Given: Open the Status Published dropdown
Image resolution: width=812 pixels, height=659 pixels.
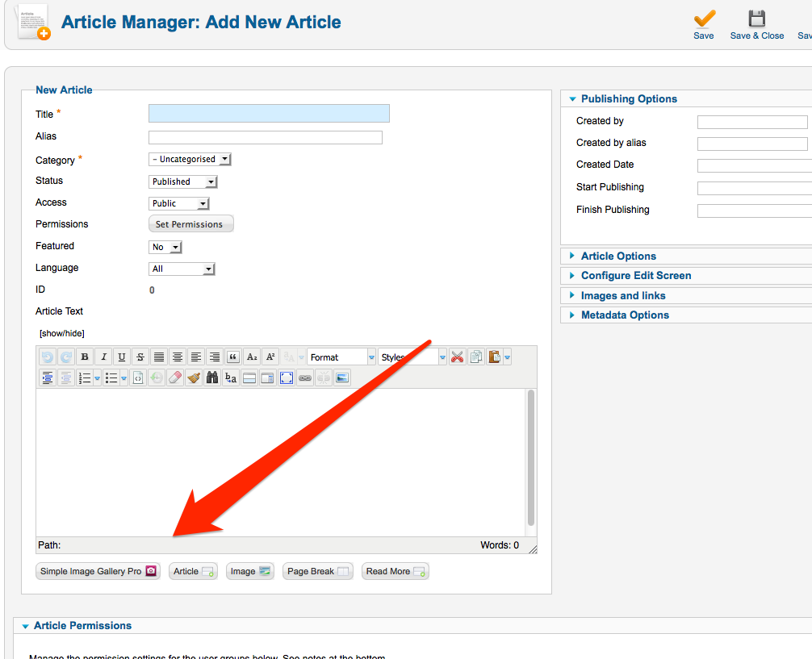Looking at the screenshot, I should [182, 181].
